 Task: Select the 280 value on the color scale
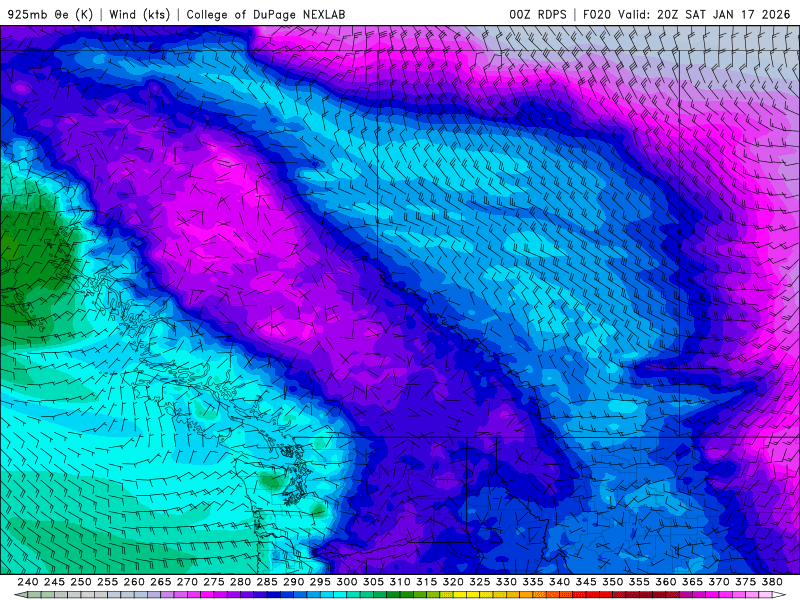click(x=240, y=582)
